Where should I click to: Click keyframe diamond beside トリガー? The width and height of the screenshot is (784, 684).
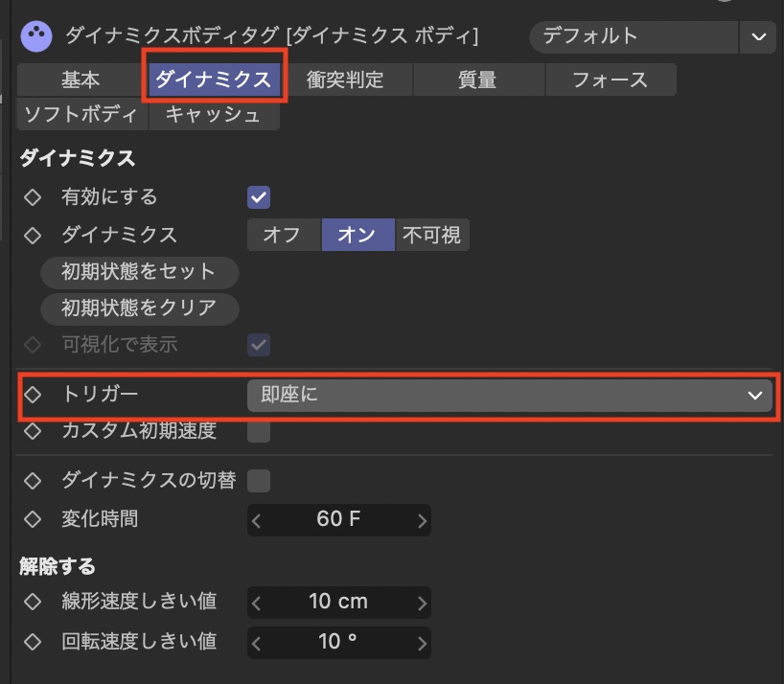[x=33, y=394]
